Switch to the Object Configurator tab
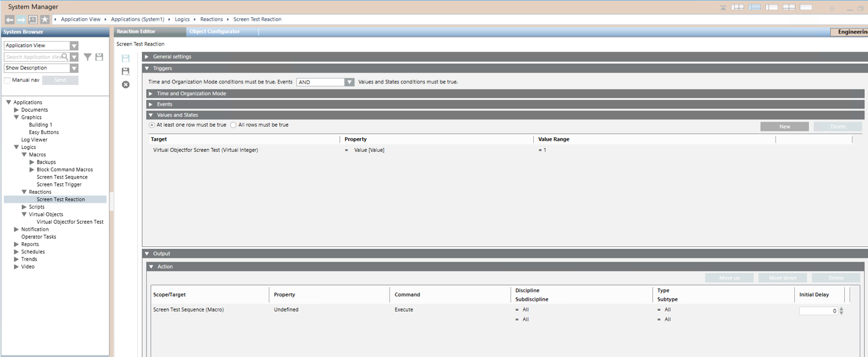868x357 pixels. click(x=214, y=32)
